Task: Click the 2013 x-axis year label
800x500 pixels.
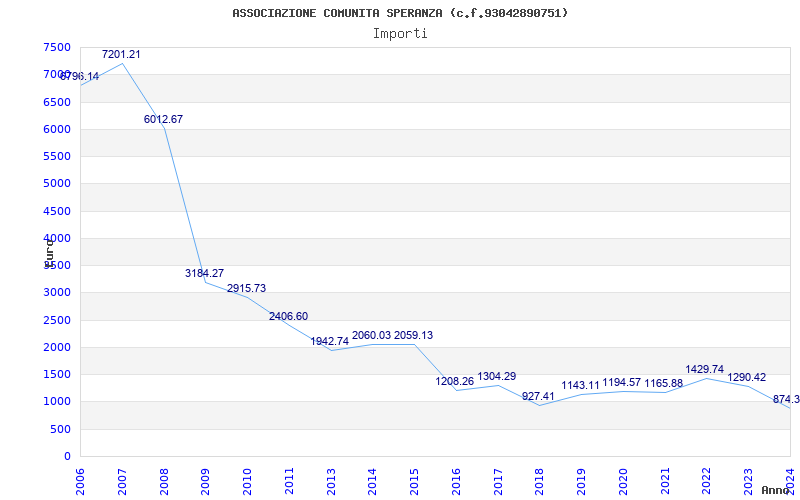Action: (331, 482)
